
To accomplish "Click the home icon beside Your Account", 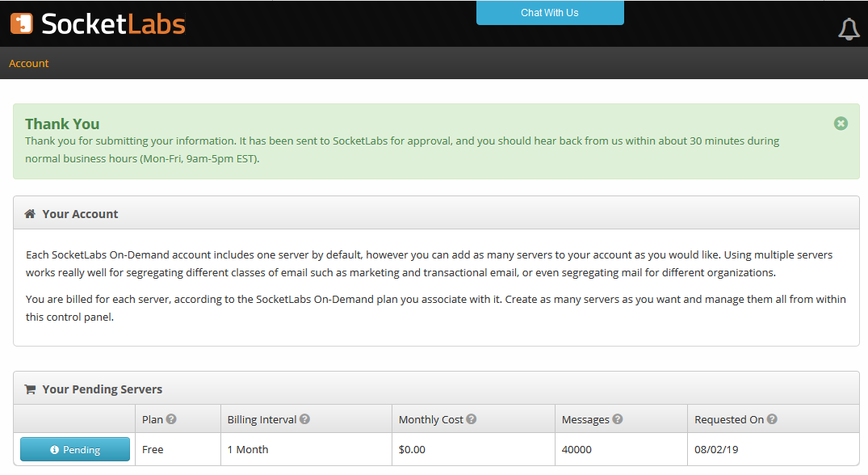I will [x=30, y=214].
